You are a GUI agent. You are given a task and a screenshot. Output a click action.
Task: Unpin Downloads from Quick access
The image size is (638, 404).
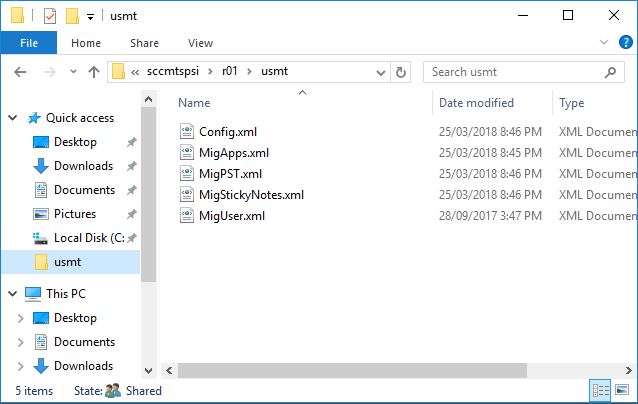[x=132, y=166]
